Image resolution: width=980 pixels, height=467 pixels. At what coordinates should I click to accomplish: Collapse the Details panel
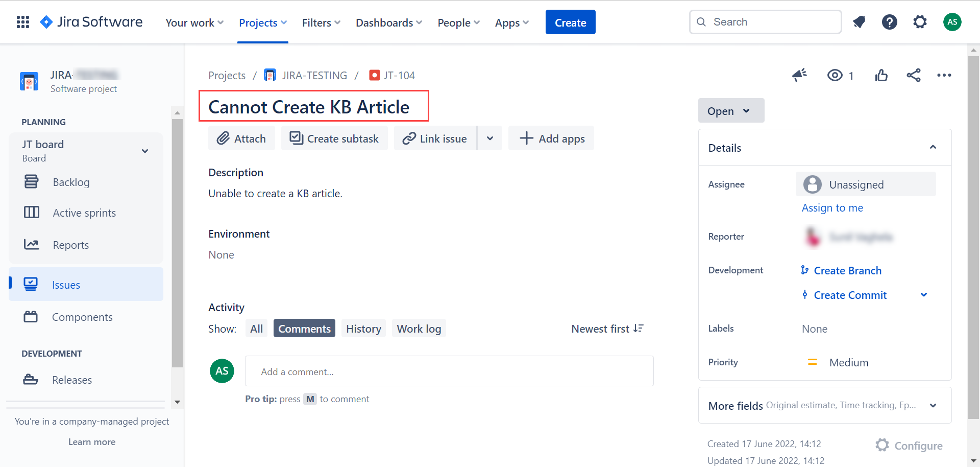(933, 147)
